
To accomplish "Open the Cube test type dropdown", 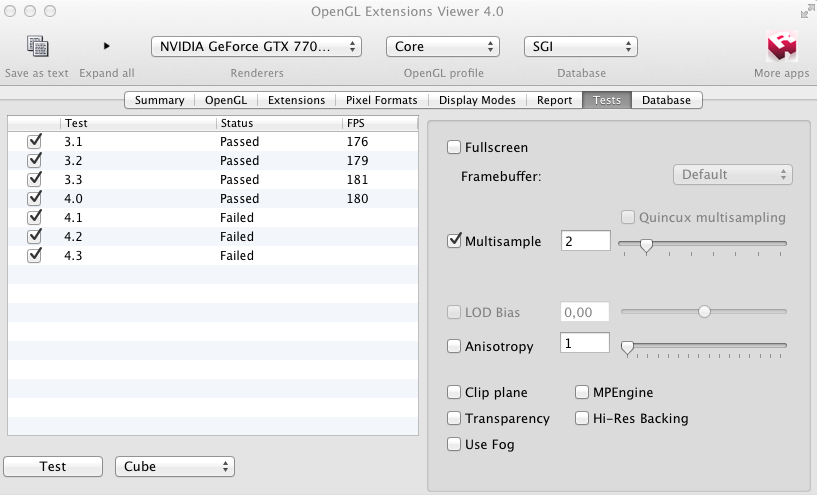I will pos(175,466).
